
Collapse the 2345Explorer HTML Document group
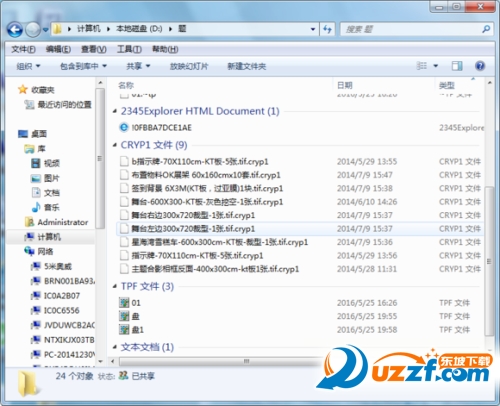pos(115,111)
